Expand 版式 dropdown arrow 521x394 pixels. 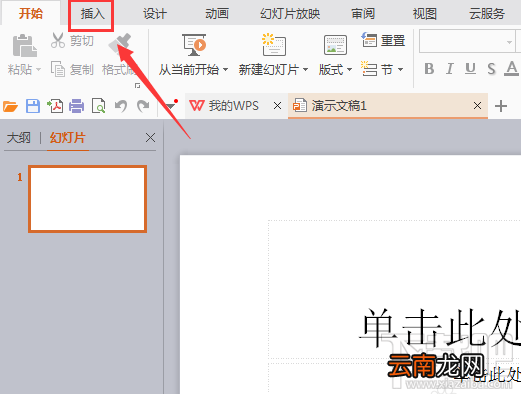pos(349,70)
